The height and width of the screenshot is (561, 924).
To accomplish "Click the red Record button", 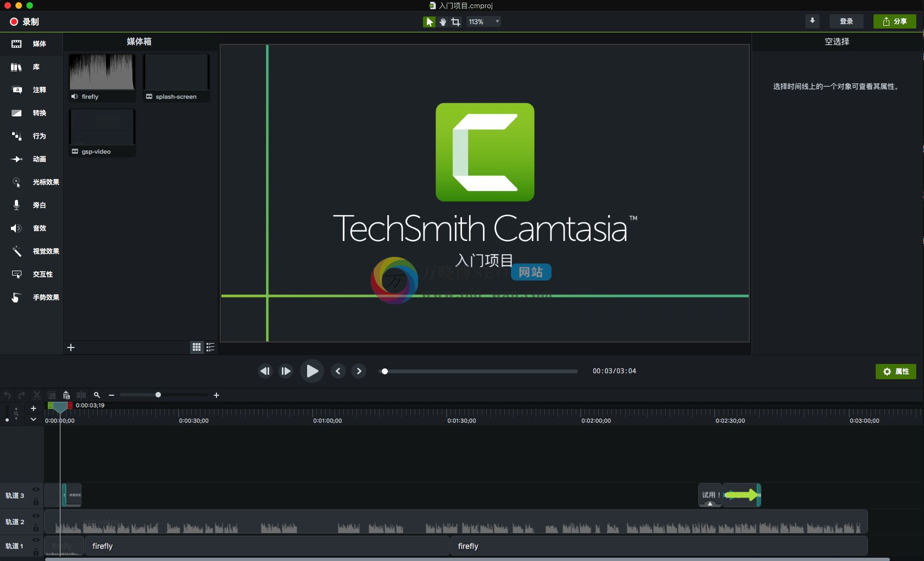I will 24,21.
